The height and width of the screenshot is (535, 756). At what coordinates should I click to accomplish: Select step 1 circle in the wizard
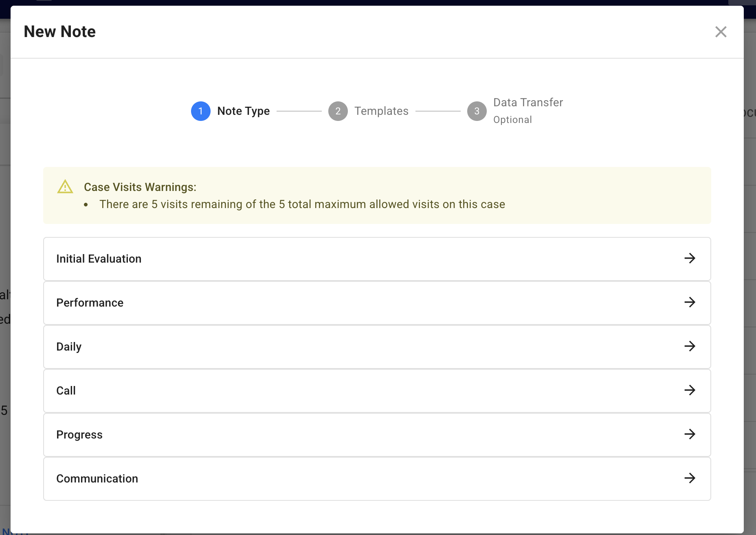(x=200, y=111)
